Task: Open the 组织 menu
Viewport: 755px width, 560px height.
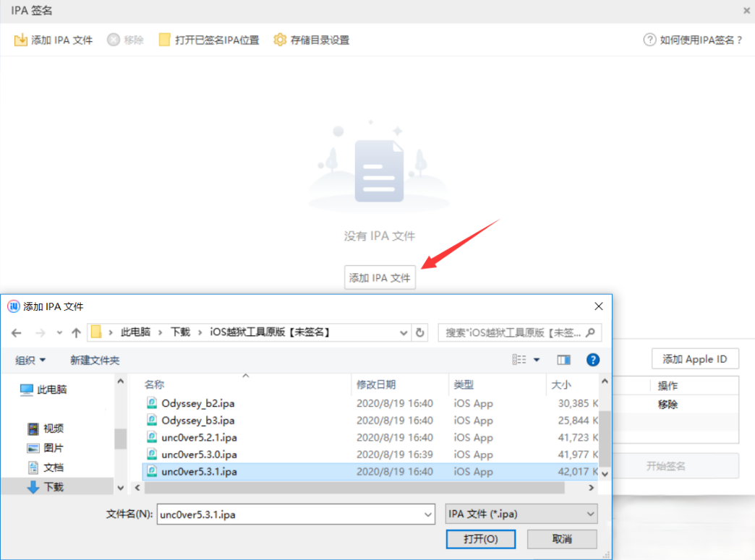Action: coord(30,361)
